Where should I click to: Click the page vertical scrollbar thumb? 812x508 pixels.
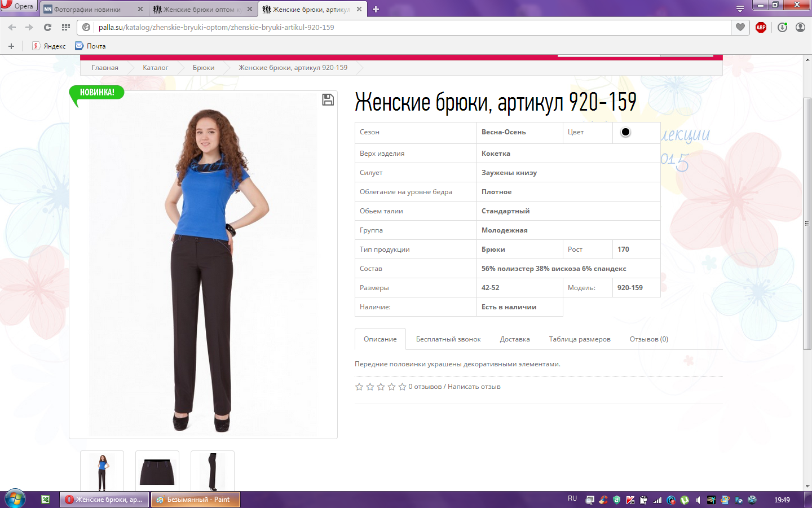point(807,224)
